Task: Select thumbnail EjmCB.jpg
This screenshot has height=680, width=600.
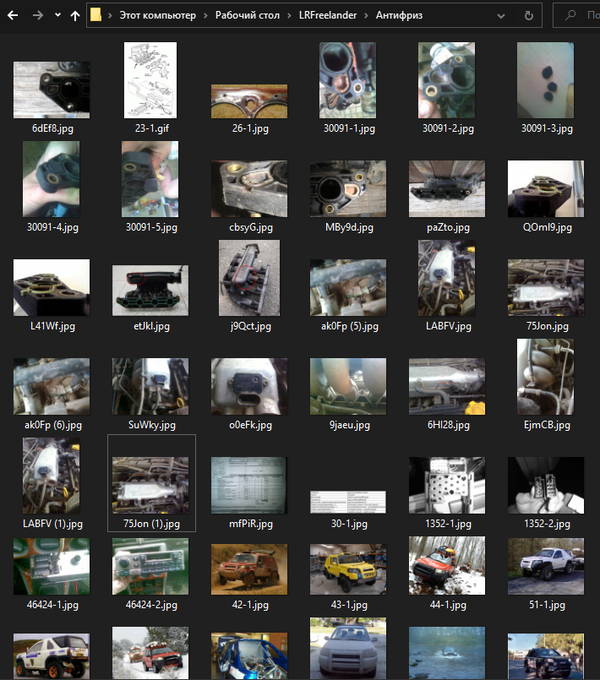Action: coord(545,376)
